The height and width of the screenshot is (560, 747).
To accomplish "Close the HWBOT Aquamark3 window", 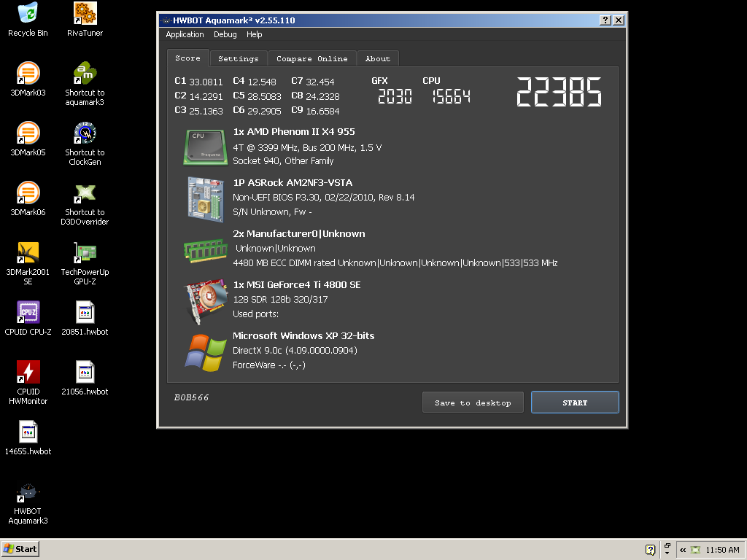I will [x=619, y=20].
